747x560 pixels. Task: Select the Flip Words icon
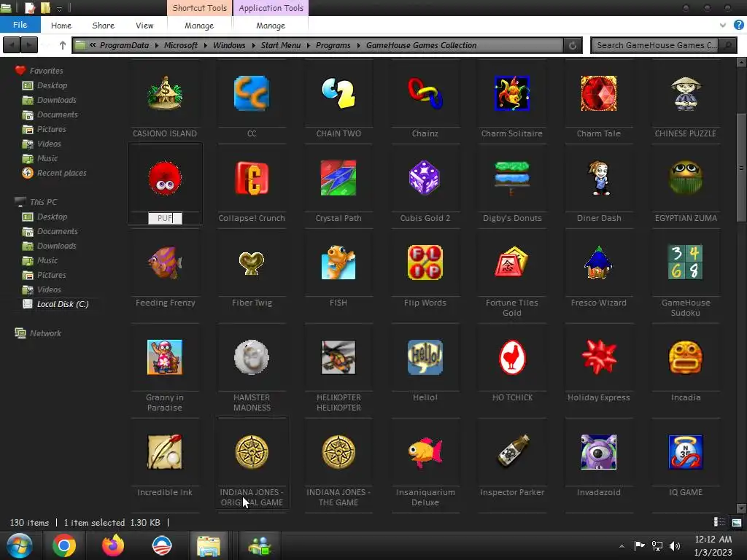[425, 262]
